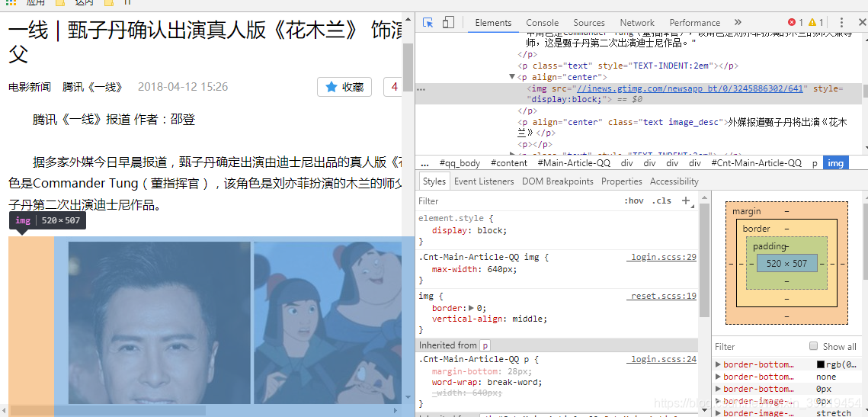The image size is (868, 417).
Task: Toggle device toolbar icon in DevTools
Action: coord(448,23)
